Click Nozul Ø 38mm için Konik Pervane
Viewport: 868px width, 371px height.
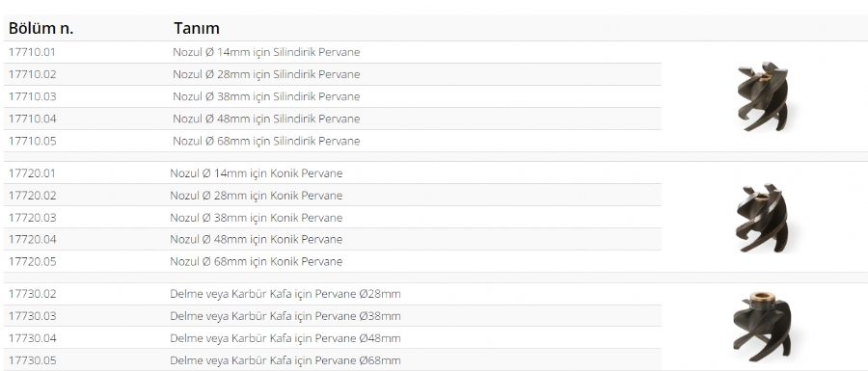tap(257, 217)
